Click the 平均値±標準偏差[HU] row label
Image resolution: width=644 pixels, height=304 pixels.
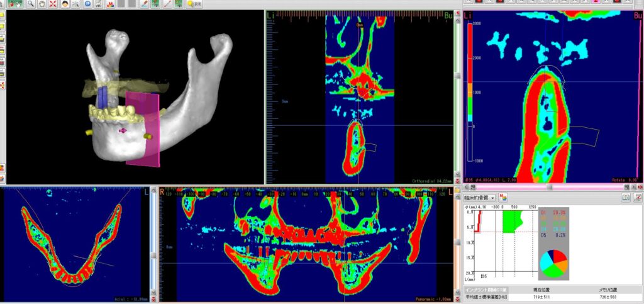[486, 296]
